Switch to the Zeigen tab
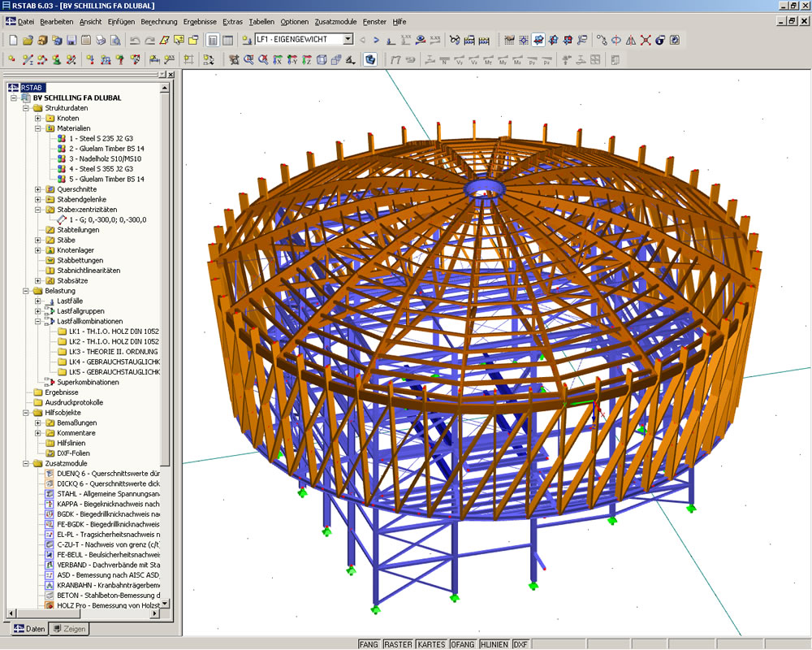The height and width of the screenshot is (650, 812). pos(69,629)
